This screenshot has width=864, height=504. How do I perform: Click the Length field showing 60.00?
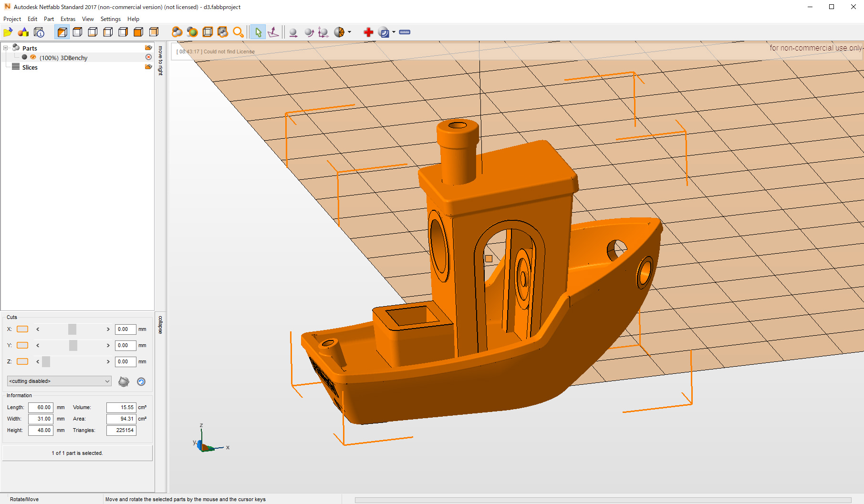pos(41,407)
